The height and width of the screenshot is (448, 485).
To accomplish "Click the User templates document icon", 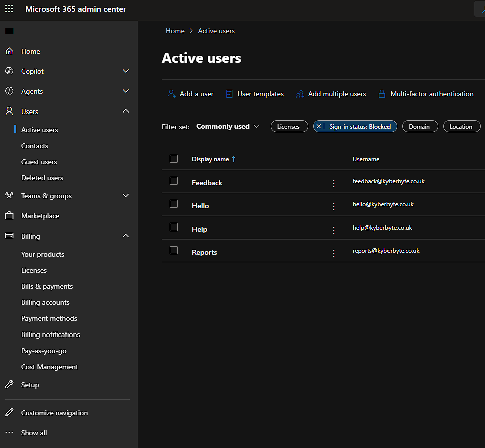I will tap(229, 94).
